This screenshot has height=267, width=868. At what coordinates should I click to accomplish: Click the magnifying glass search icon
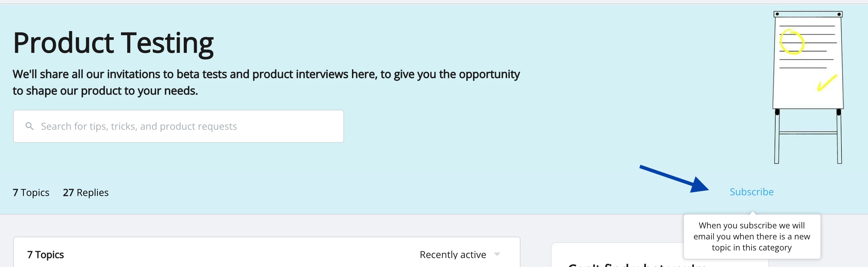click(x=30, y=126)
